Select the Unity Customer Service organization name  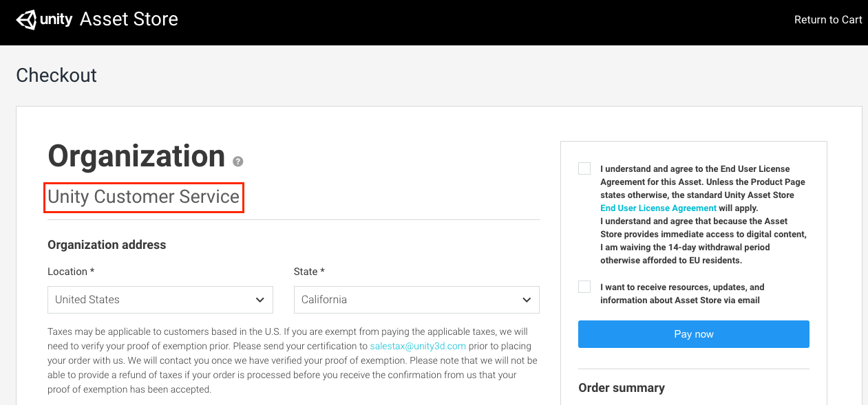(x=144, y=197)
